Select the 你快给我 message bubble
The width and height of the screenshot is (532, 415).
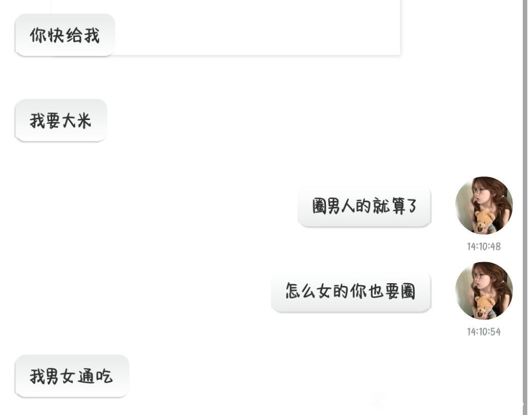(x=65, y=35)
